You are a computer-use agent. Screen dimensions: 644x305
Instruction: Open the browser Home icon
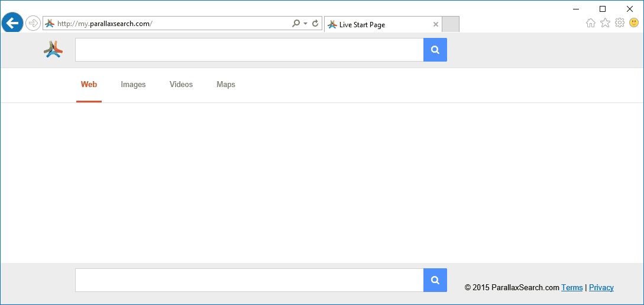coord(591,23)
